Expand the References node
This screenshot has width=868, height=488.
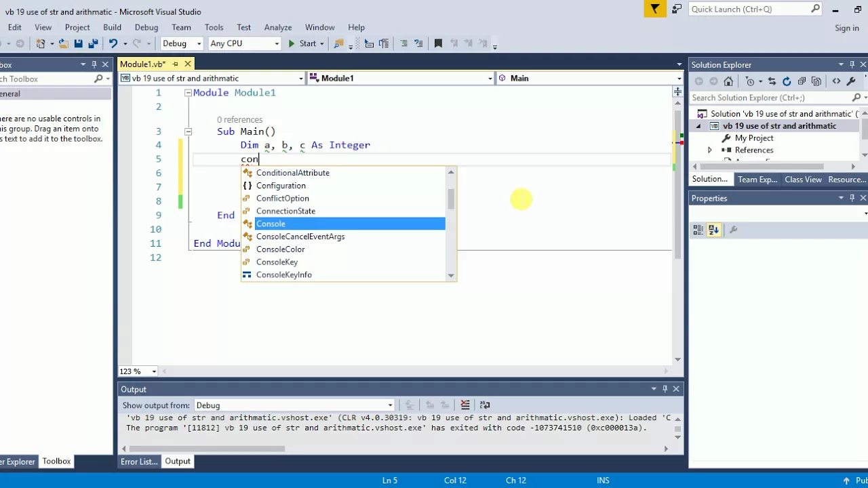(710, 150)
